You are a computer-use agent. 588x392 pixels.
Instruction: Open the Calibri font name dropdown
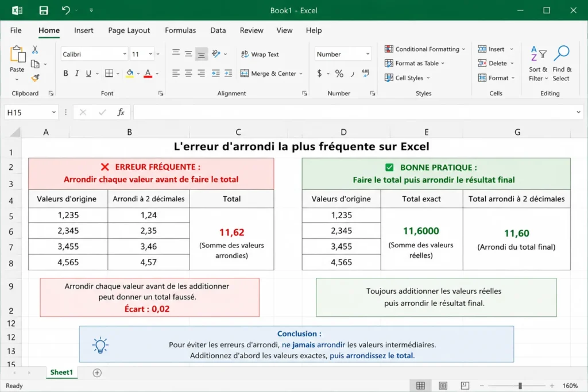coord(125,54)
